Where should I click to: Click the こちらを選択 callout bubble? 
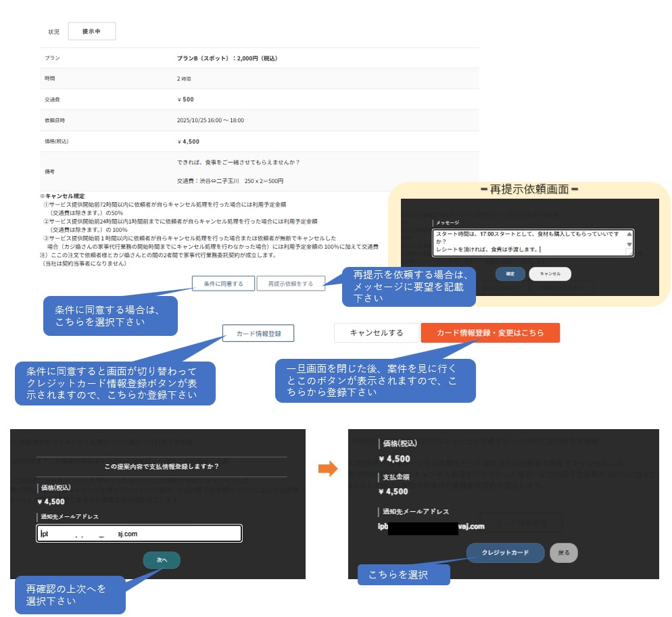(402, 574)
